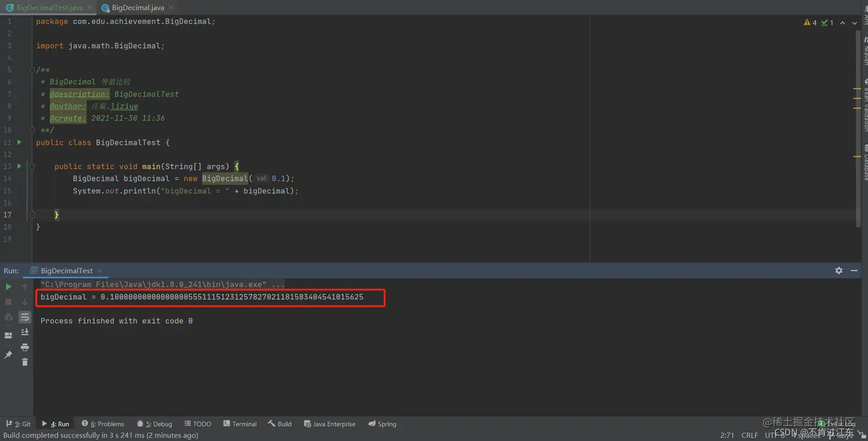Image resolution: width=868 pixels, height=441 pixels.
Task: Switch to the BigDecimal.java editor tab
Action: click(x=138, y=7)
